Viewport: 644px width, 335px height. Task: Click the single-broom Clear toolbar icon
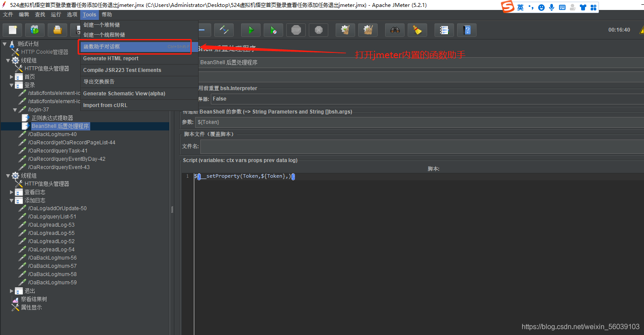click(x=345, y=30)
